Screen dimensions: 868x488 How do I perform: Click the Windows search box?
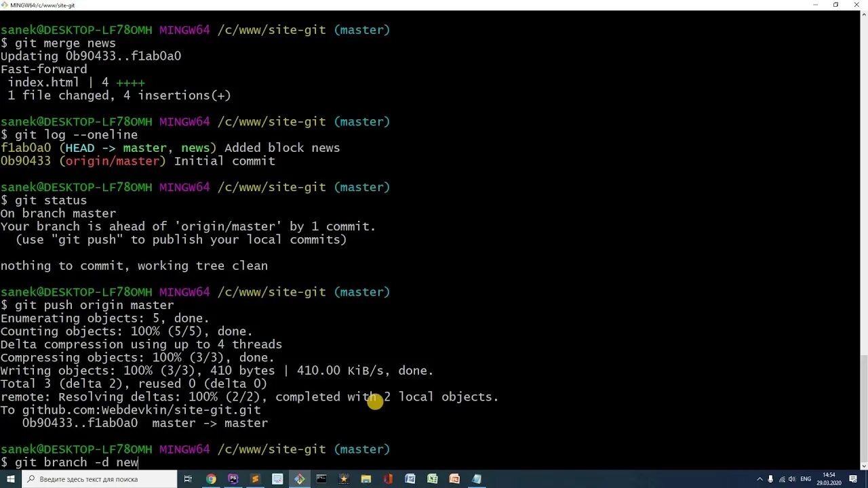click(x=99, y=479)
